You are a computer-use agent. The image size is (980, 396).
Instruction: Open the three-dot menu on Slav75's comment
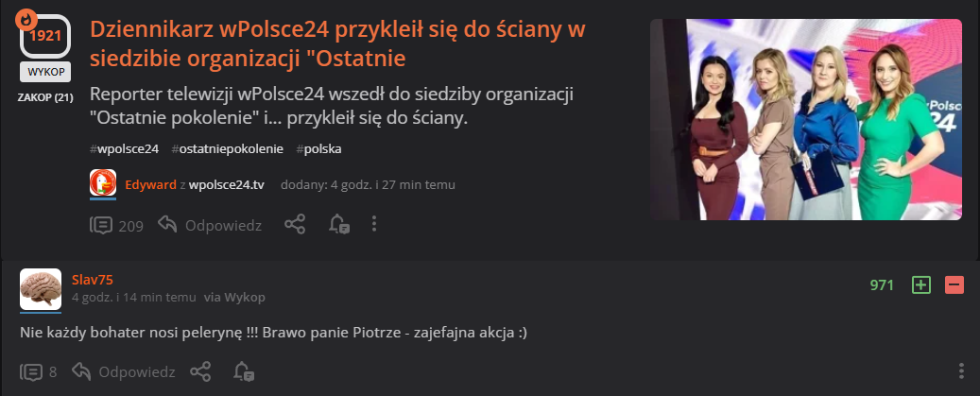click(x=961, y=371)
